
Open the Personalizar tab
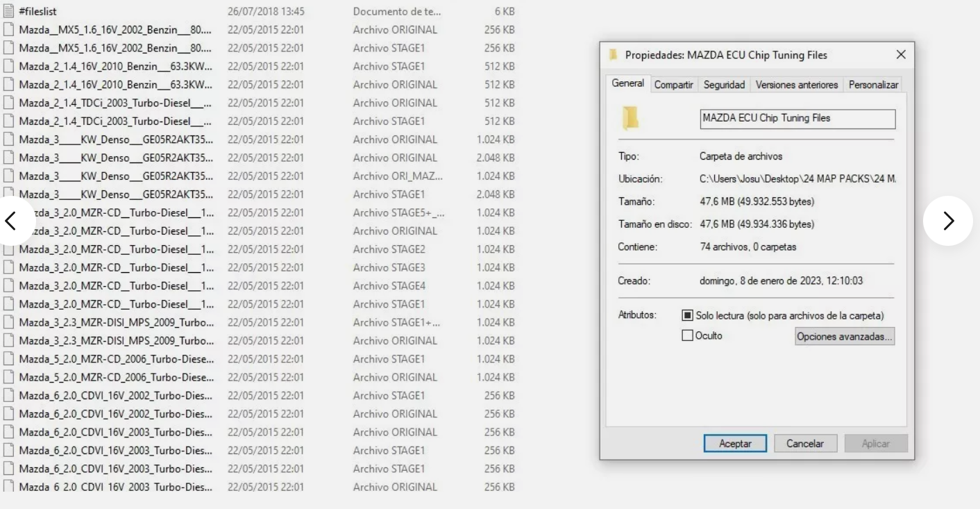(x=875, y=83)
